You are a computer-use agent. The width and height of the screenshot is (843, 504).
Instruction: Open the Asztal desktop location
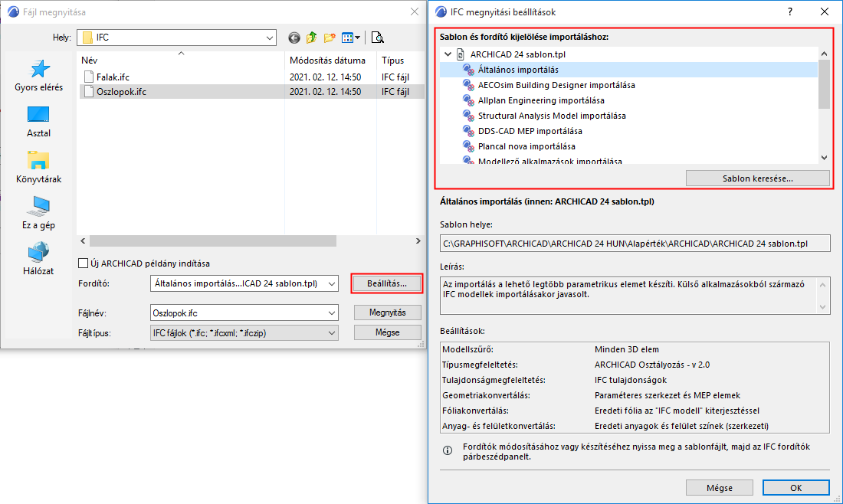pyautogui.click(x=39, y=122)
